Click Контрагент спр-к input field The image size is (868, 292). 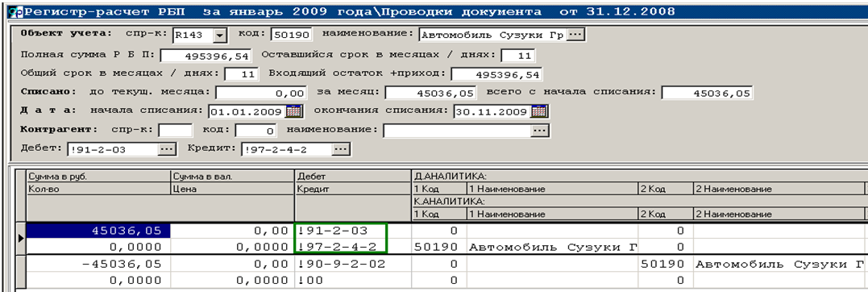[176, 131]
